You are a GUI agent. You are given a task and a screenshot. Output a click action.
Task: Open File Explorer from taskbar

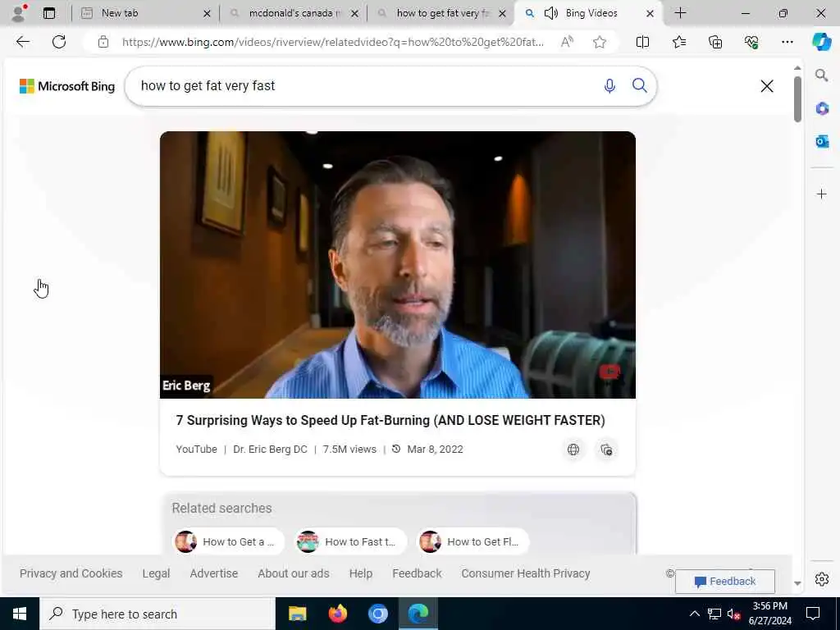tap(297, 614)
